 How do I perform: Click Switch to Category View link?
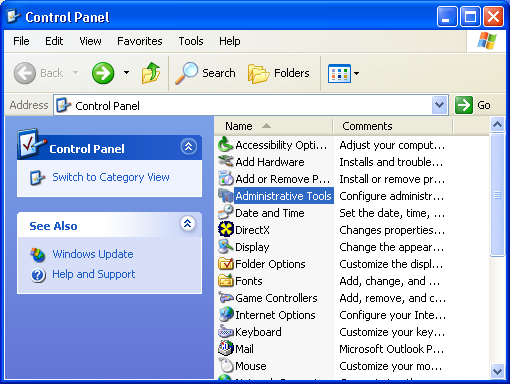(111, 177)
